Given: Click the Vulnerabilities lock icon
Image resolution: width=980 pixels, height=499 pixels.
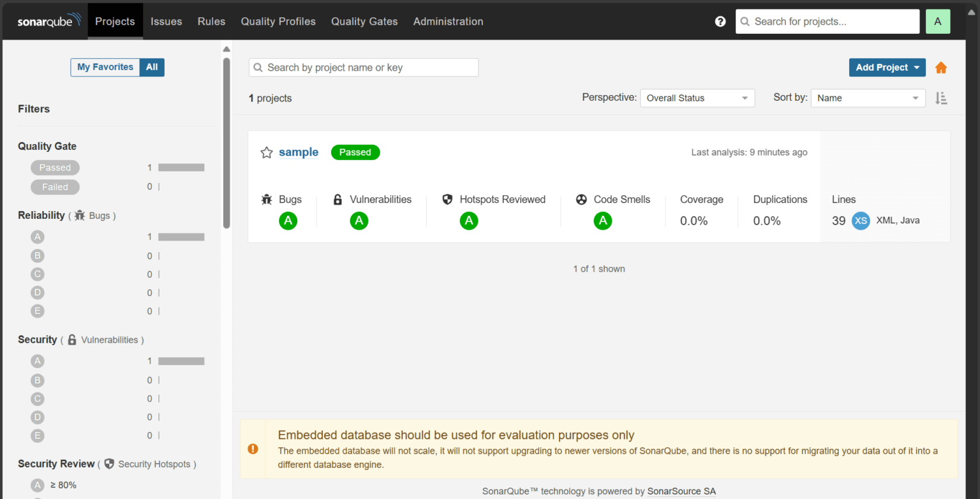Looking at the screenshot, I should click(x=338, y=199).
